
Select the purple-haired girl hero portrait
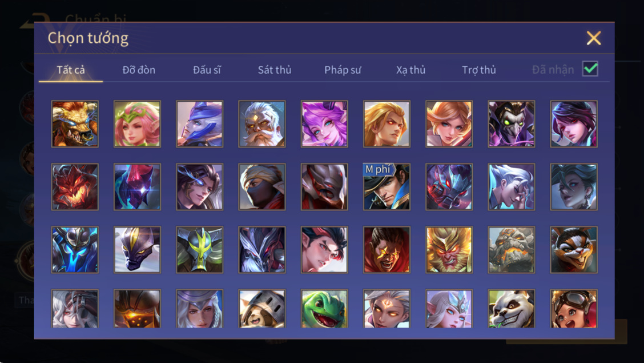coord(324,123)
